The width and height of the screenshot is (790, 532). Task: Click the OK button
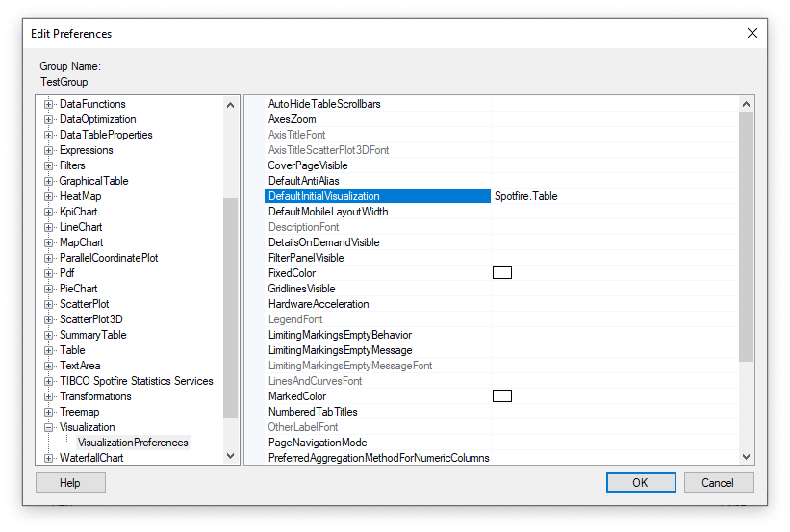click(x=640, y=483)
